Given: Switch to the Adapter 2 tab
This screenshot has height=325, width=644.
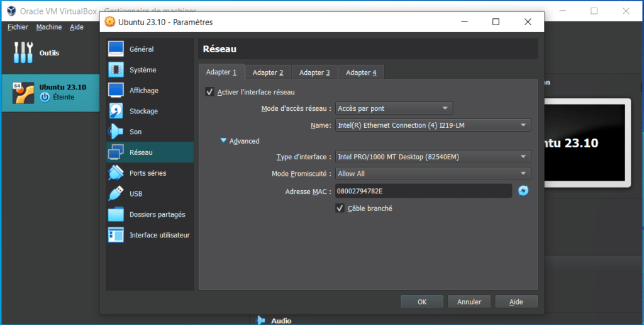Looking at the screenshot, I should point(268,72).
